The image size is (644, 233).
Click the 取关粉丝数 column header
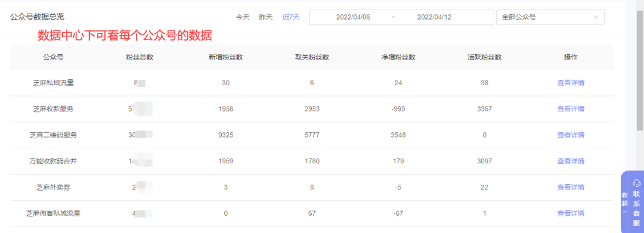click(x=312, y=57)
